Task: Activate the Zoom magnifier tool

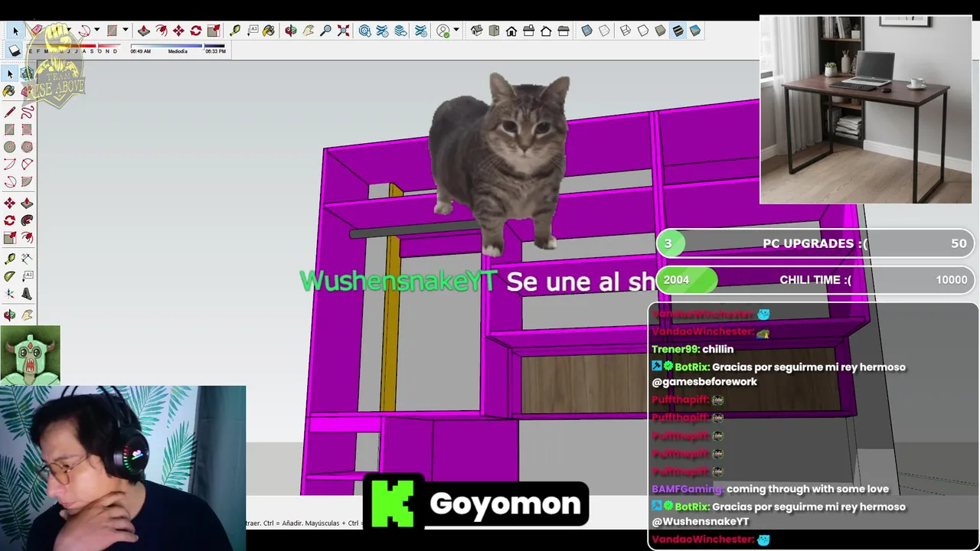Action: [x=325, y=31]
